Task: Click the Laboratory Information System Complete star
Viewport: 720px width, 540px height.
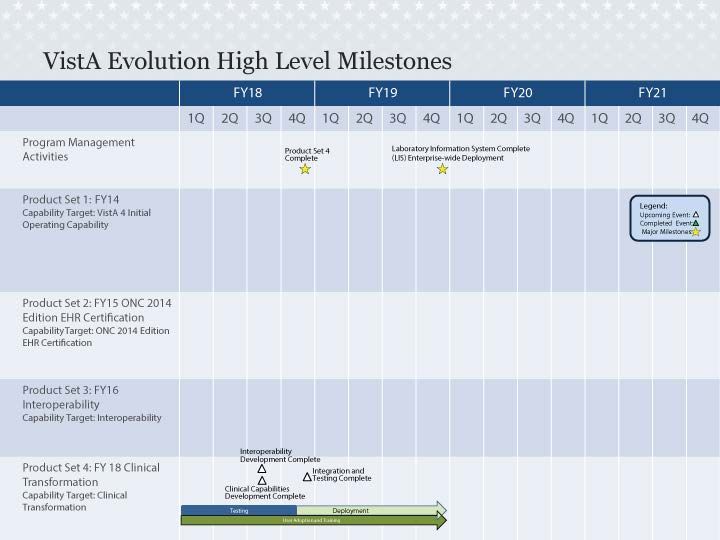Action: pos(442,169)
